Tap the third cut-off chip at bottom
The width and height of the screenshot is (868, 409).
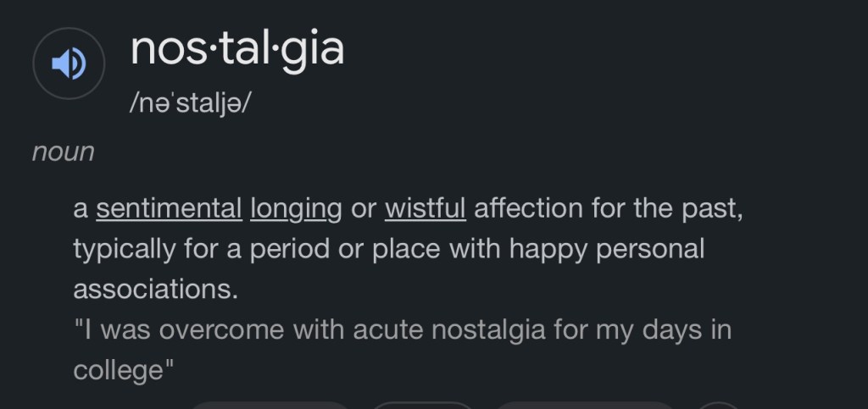584,405
